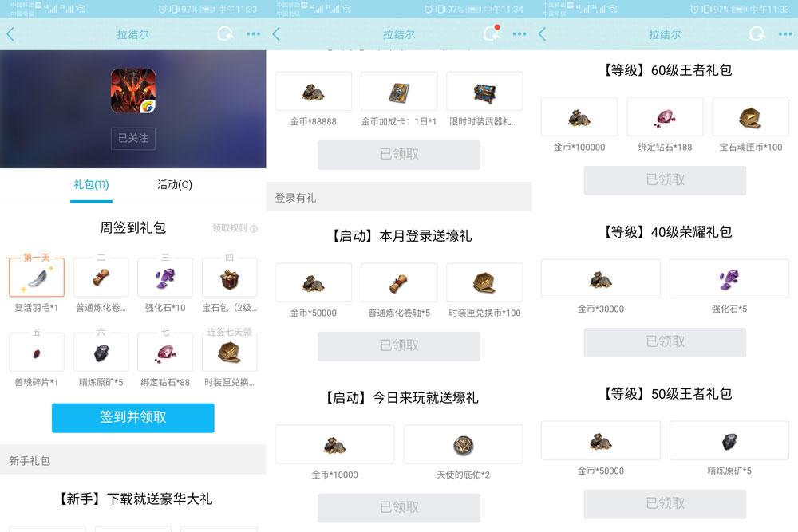Screen dimensions: 798x532
Task: Tap the 时装匣兑换币*100 item
Action: pyautogui.click(x=484, y=282)
